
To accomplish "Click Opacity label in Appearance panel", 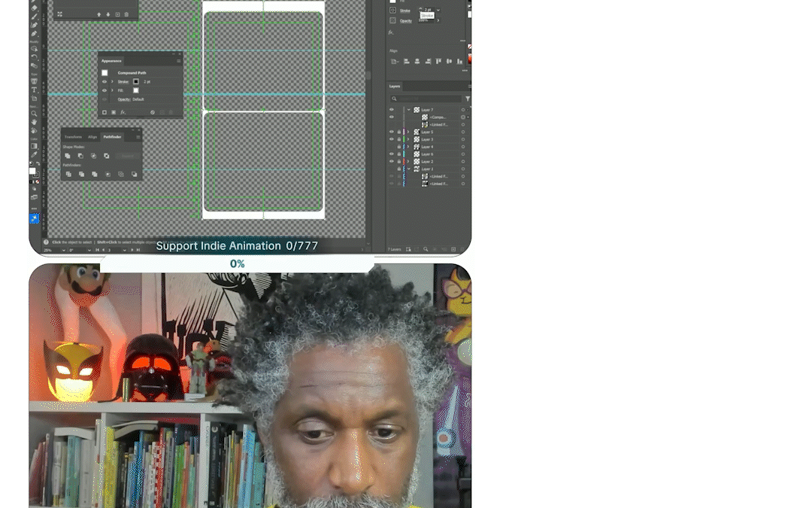I will click(124, 99).
